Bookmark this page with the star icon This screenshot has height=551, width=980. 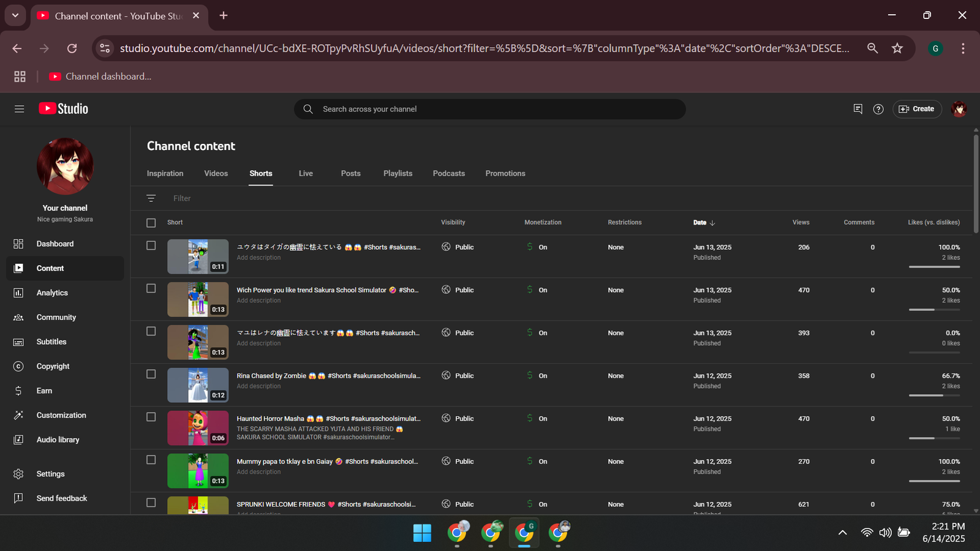(x=897, y=48)
